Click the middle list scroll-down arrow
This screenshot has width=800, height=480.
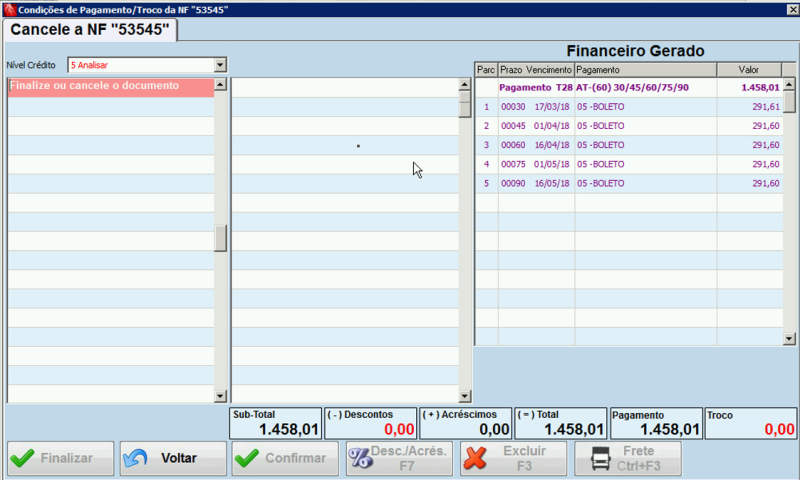[x=464, y=396]
